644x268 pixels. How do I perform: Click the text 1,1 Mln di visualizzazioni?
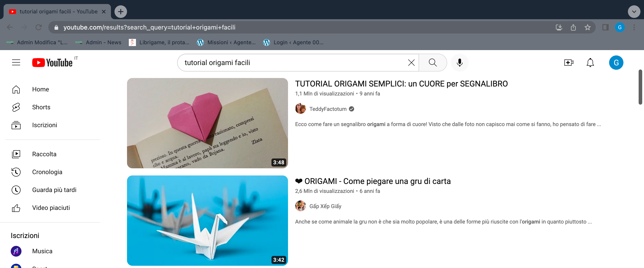pyautogui.click(x=324, y=93)
